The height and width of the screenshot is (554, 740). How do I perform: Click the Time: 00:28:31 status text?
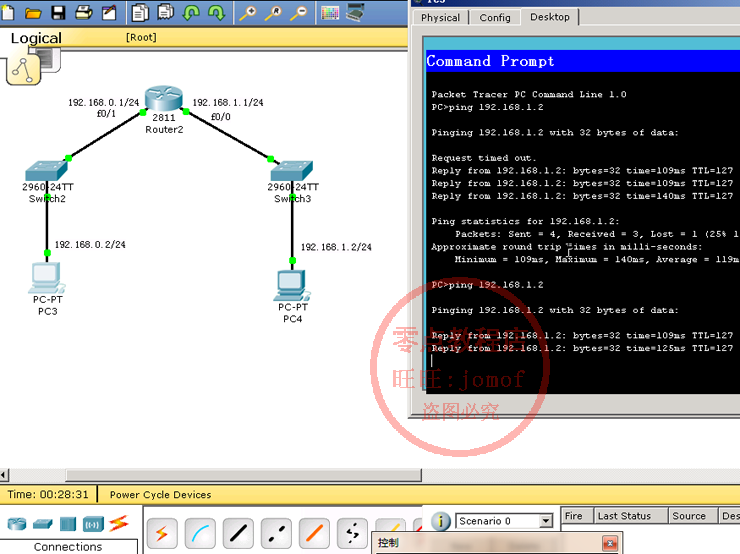click(x=48, y=494)
